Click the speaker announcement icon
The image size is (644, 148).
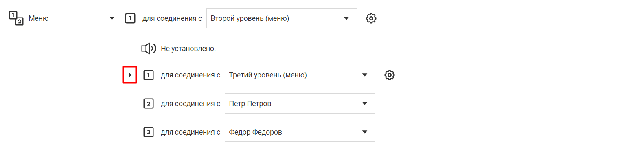(149, 49)
